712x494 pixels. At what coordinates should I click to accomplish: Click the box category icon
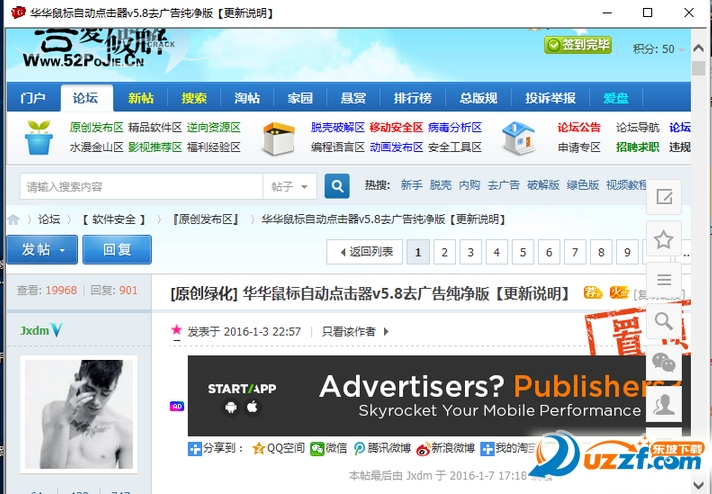click(x=279, y=138)
